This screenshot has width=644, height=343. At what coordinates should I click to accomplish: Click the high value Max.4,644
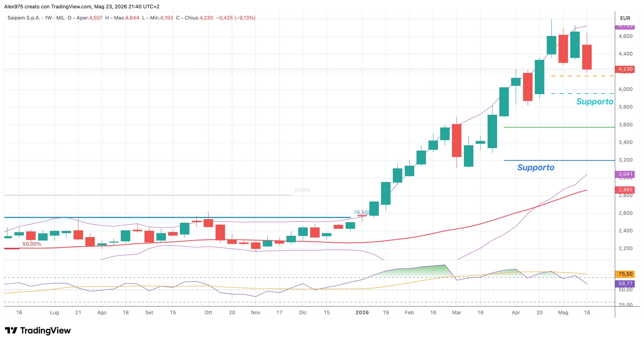[x=126, y=18]
